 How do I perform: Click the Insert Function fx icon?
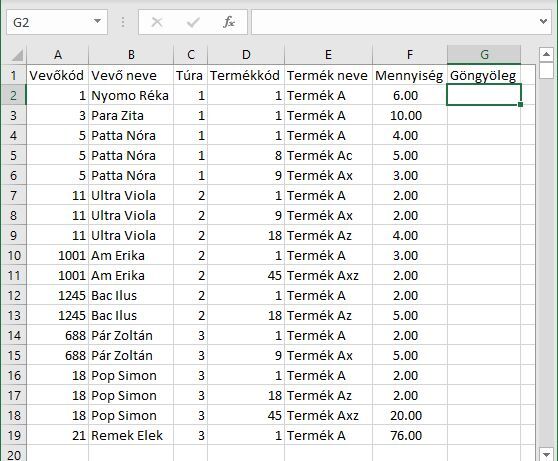[x=229, y=22]
